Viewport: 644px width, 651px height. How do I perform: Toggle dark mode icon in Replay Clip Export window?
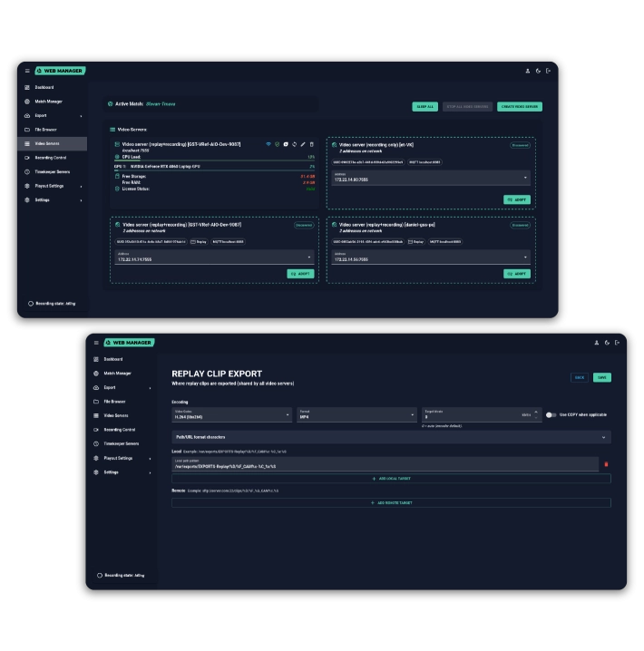click(x=607, y=343)
